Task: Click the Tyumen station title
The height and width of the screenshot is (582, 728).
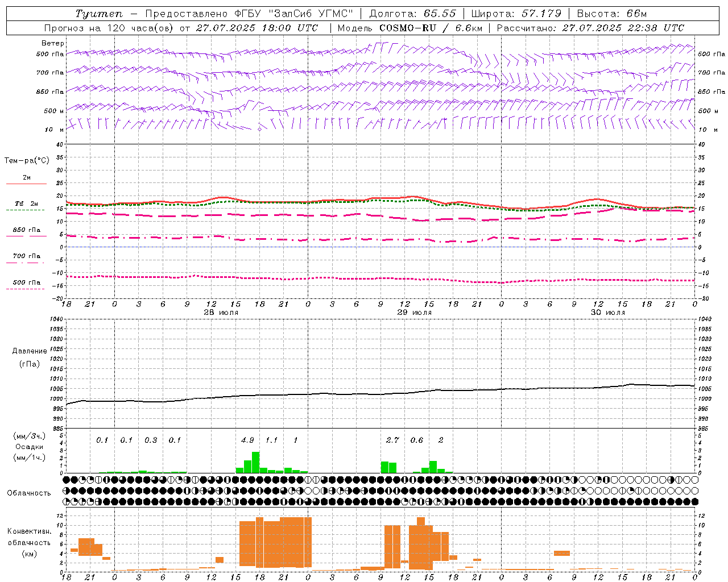Action: pos(99,14)
